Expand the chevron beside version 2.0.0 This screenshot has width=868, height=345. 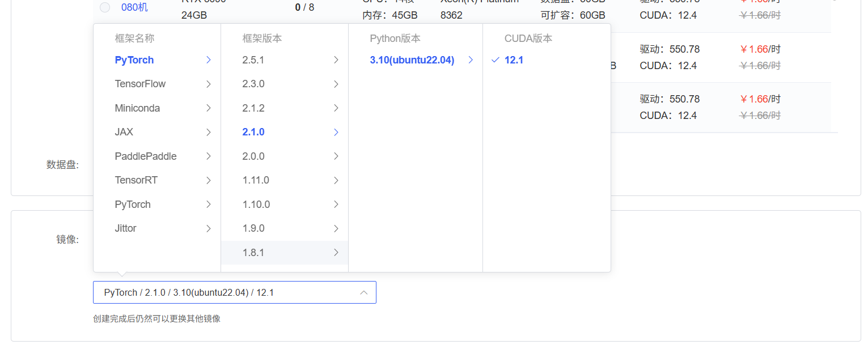click(336, 156)
